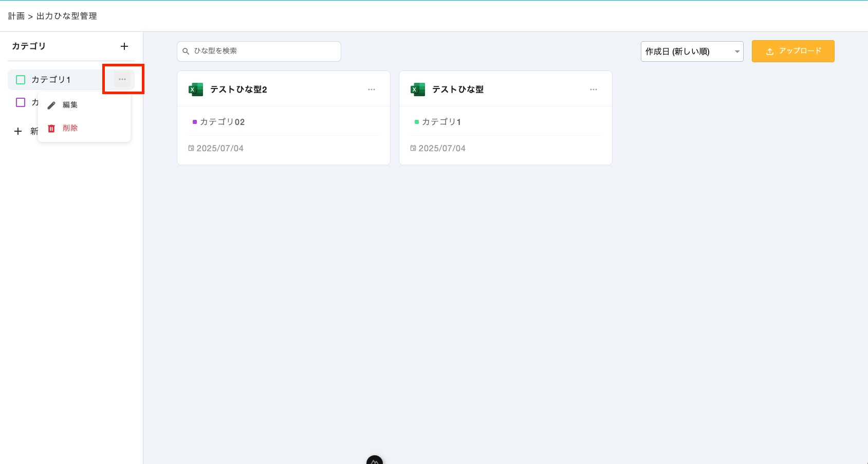The image size is (868, 464).
Task: Open the three-dot menu for カテゴリ1
Action: pos(122,79)
